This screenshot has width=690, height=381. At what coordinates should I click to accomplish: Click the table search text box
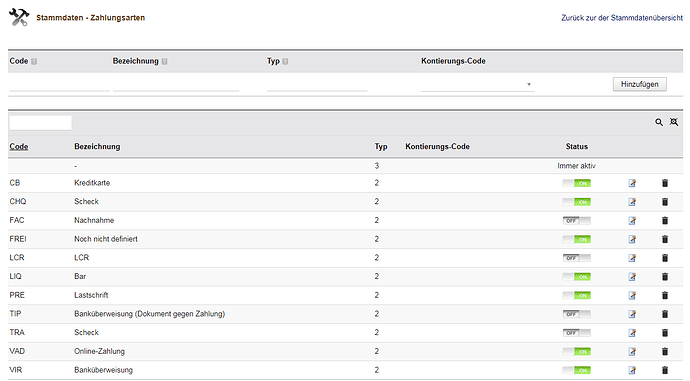[x=40, y=123]
